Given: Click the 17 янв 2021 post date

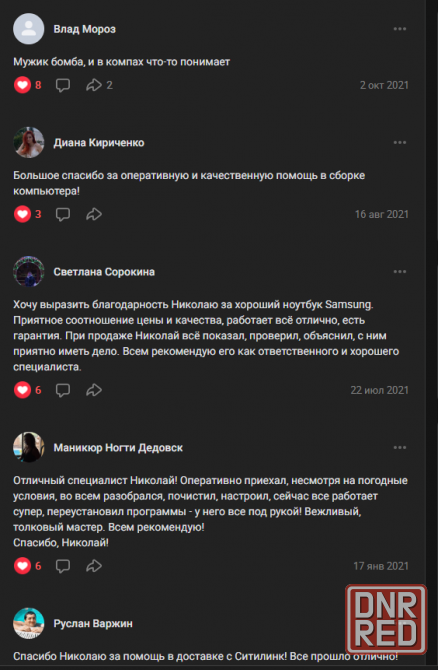Looking at the screenshot, I should [x=381, y=566].
